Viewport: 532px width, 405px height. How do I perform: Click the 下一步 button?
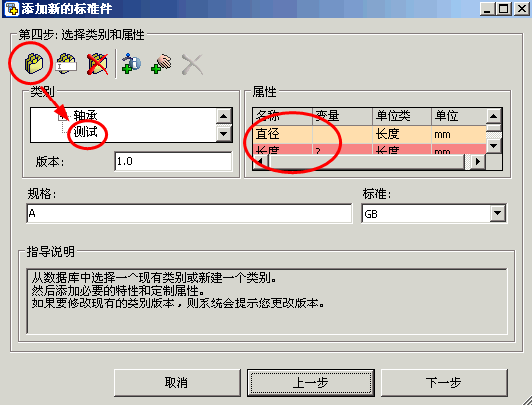[443, 383]
